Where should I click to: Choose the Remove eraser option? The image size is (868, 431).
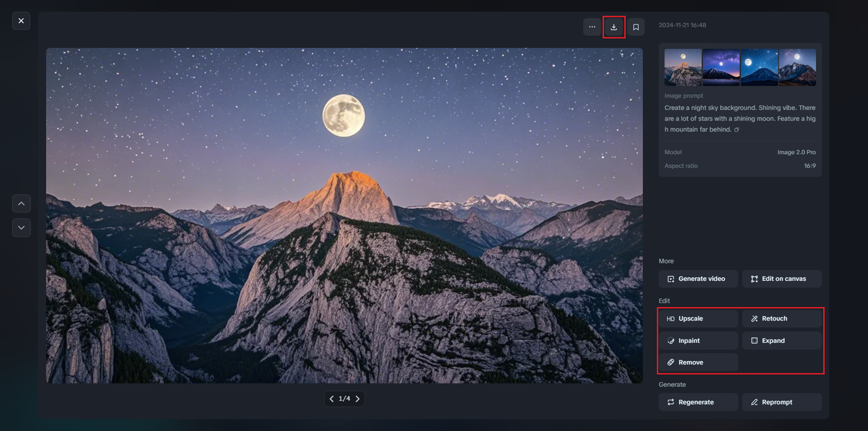click(698, 362)
